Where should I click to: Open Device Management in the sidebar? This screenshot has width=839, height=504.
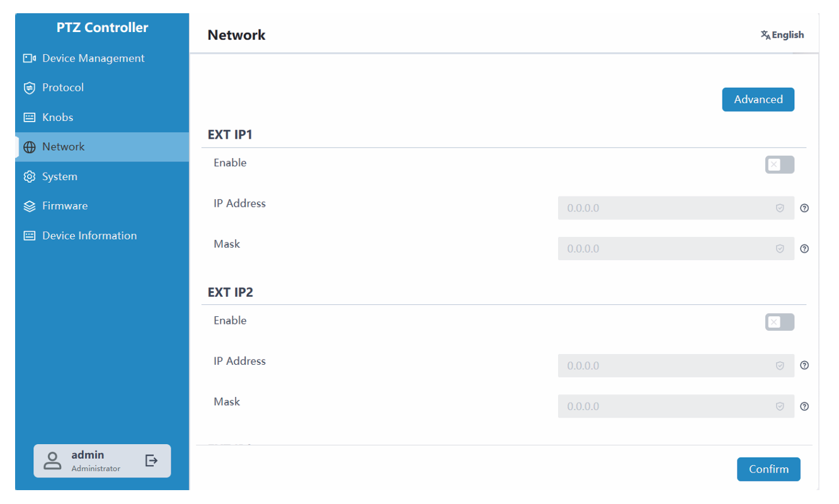pyautogui.click(x=93, y=59)
